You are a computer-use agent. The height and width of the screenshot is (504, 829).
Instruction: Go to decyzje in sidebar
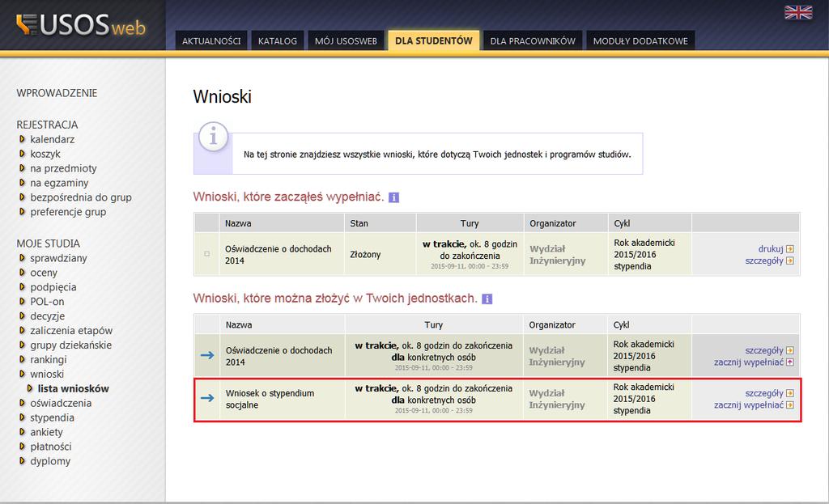[x=47, y=316]
